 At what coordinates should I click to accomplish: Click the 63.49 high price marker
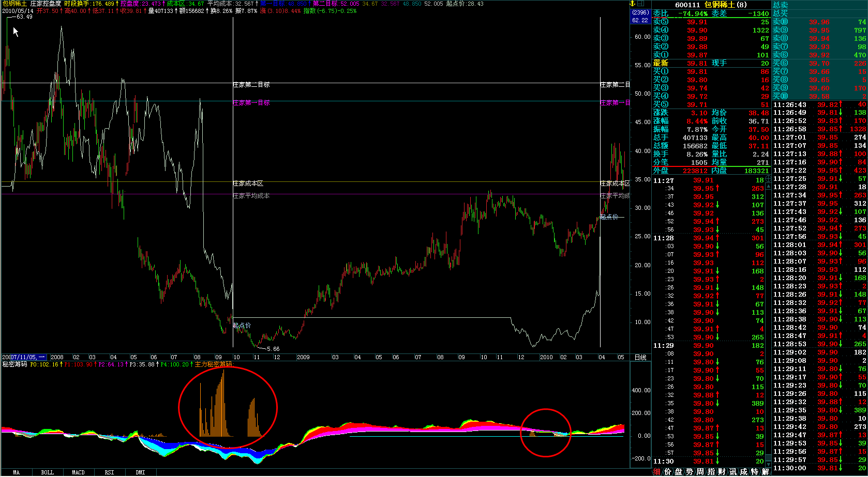tap(24, 17)
